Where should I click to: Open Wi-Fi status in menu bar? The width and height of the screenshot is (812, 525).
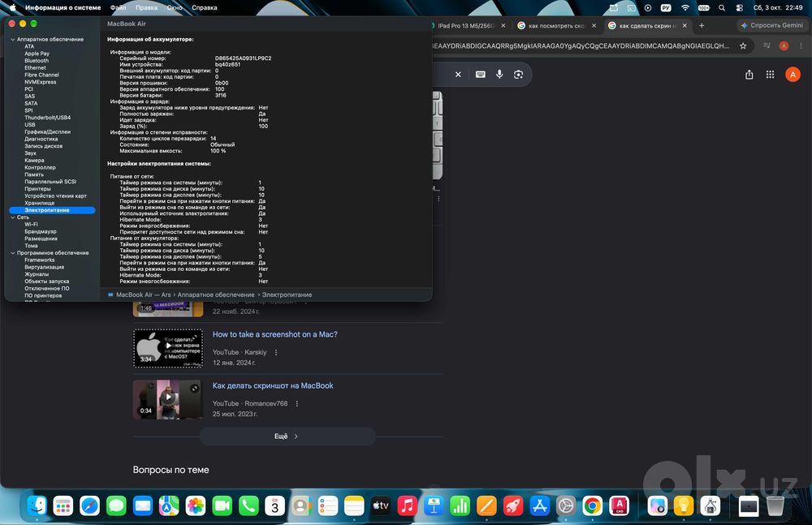685,8
